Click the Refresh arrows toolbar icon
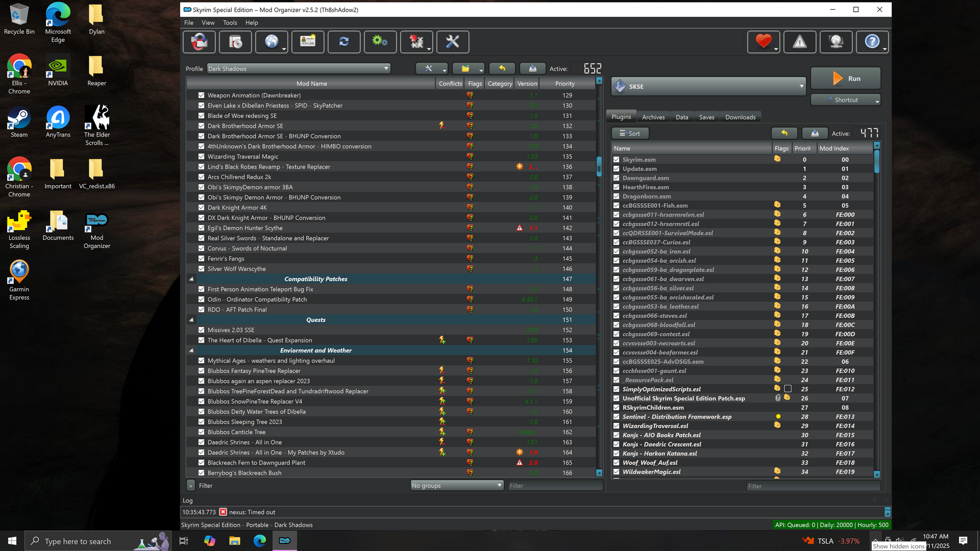This screenshot has width=980, height=551. tap(344, 42)
